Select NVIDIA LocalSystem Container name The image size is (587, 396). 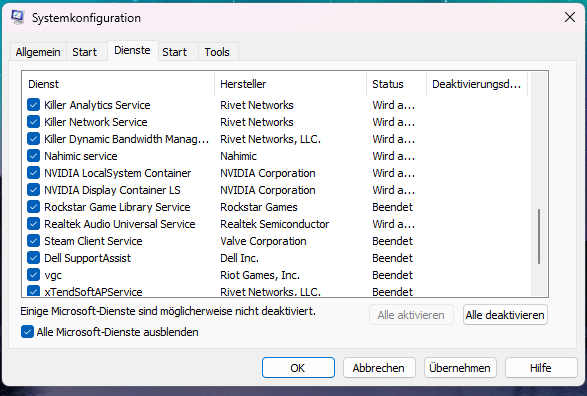[118, 173]
